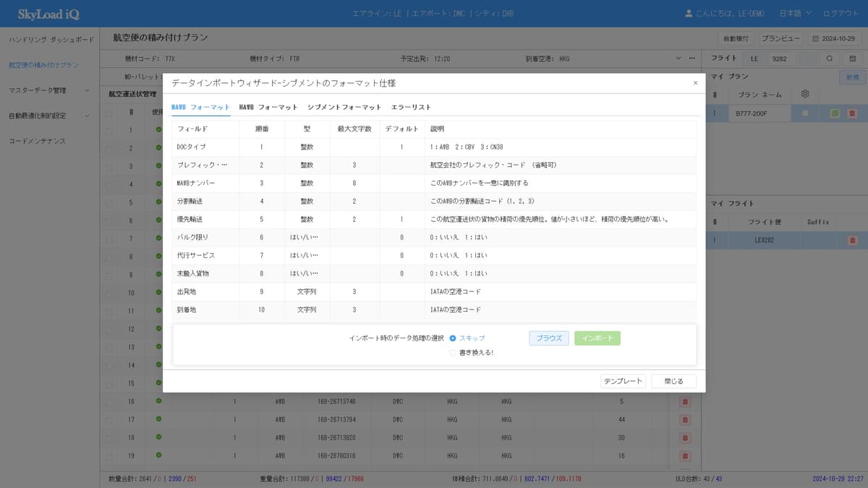Screen dimensions: 868x488
Task: Click the 出発地 field cell
Action: pyautogui.click(x=205, y=291)
